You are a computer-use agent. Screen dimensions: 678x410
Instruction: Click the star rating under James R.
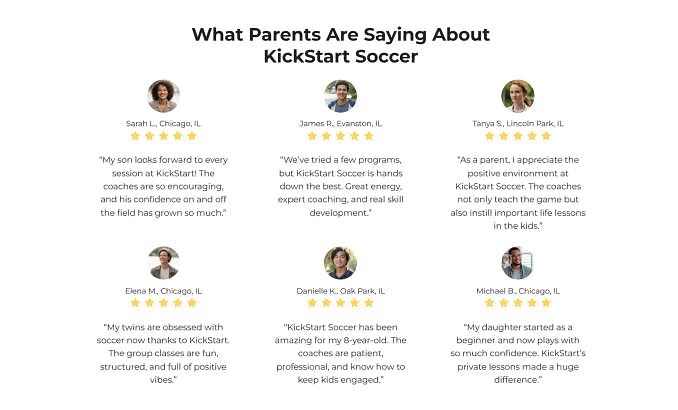[340, 136]
